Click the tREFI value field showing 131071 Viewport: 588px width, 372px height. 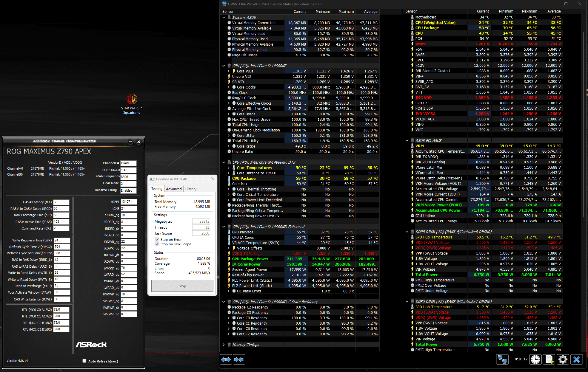pos(129,202)
